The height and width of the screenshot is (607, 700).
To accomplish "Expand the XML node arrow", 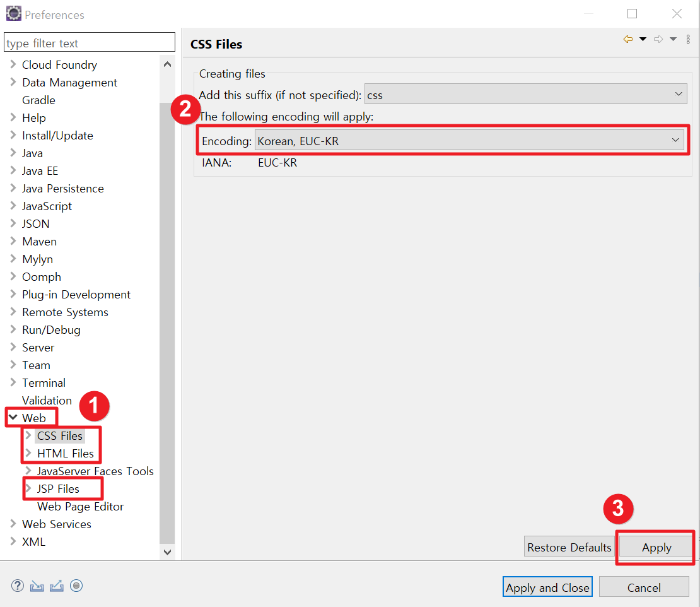I will pyautogui.click(x=13, y=541).
